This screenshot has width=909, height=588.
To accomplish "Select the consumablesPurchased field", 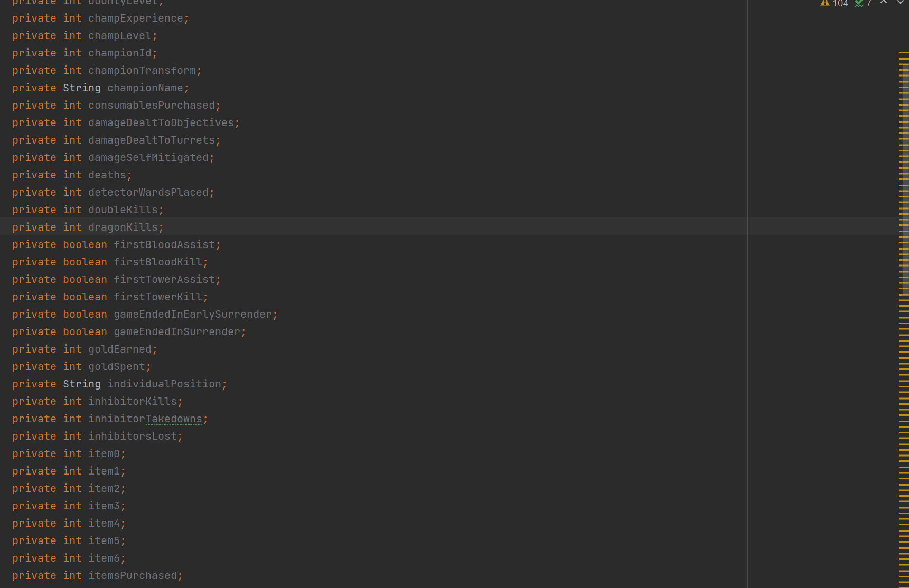I will click(x=152, y=106).
